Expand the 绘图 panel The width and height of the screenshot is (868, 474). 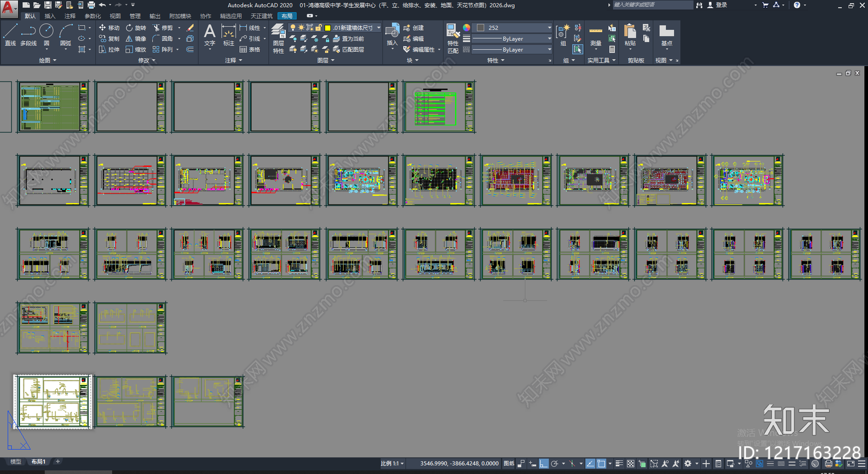pyautogui.click(x=47, y=60)
